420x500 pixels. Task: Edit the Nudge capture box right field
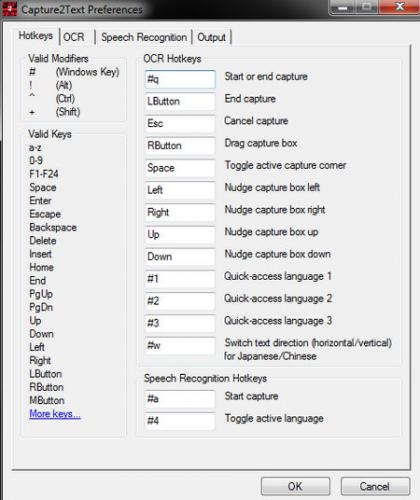[180, 212]
